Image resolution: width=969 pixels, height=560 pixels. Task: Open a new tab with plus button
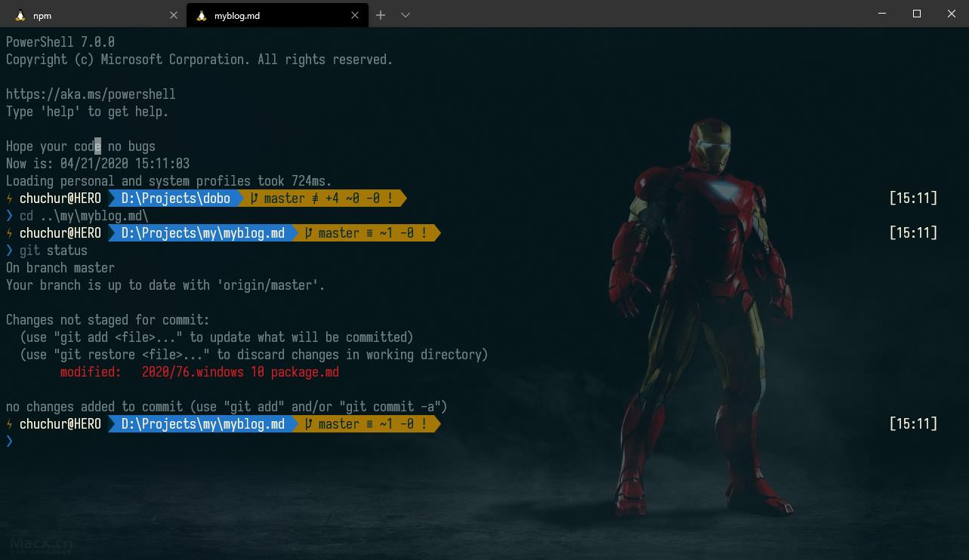tap(381, 15)
